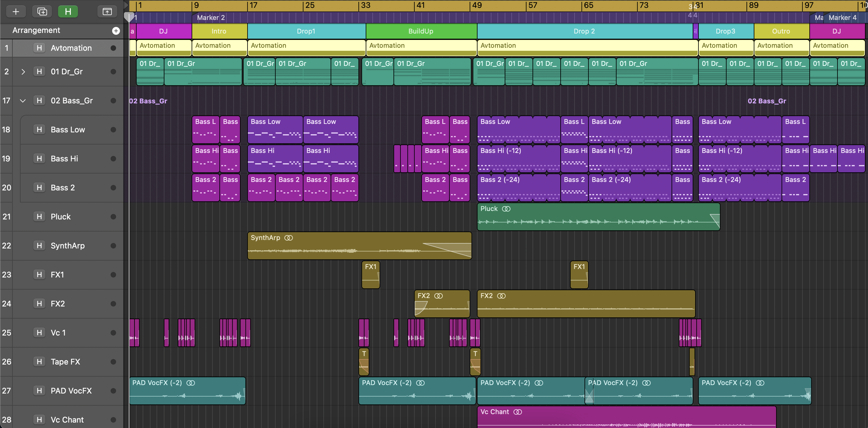Click the round dot on the Pluck track header

pyautogui.click(x=113, y=217)
